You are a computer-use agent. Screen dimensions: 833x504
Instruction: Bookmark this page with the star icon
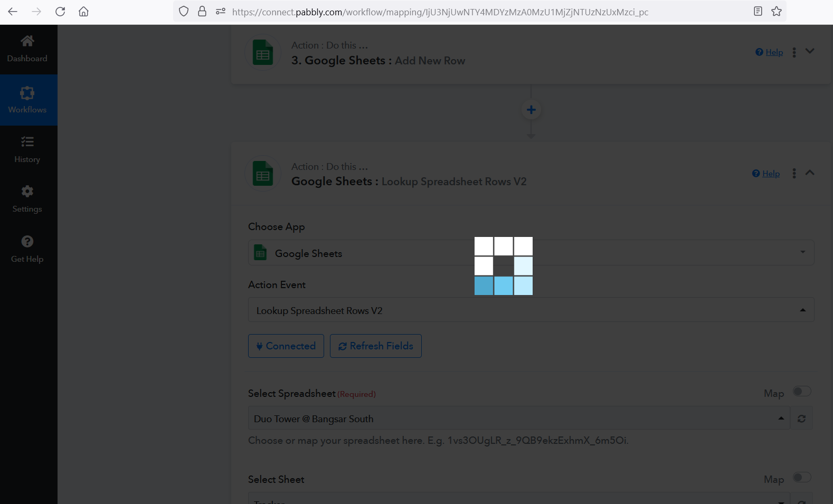(777, 12)
